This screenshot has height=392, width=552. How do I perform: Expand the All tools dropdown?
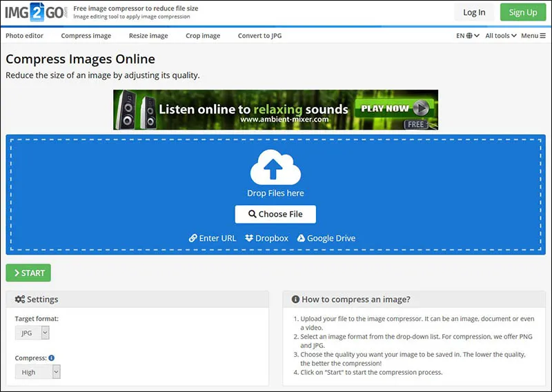(500, 36)
